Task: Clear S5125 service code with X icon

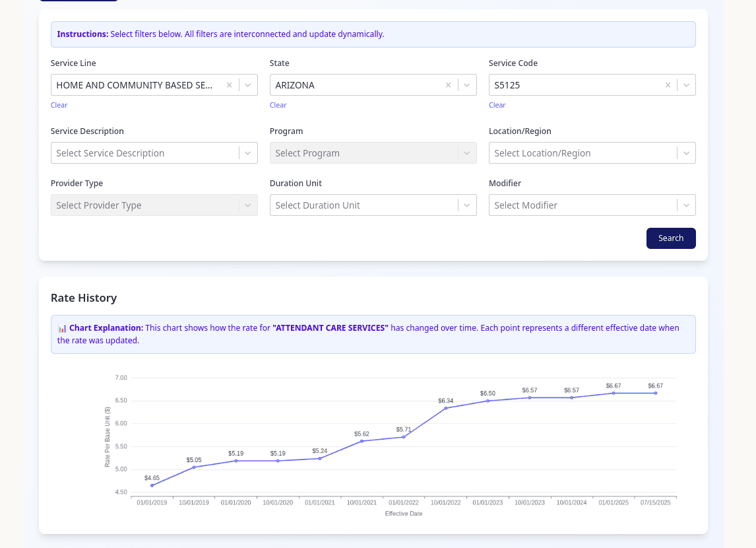Action: (x=667, y=85)
